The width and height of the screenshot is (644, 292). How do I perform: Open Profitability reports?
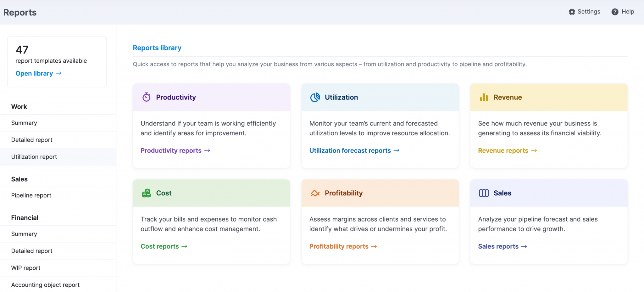pyautogui.click(x=339, y=246)
